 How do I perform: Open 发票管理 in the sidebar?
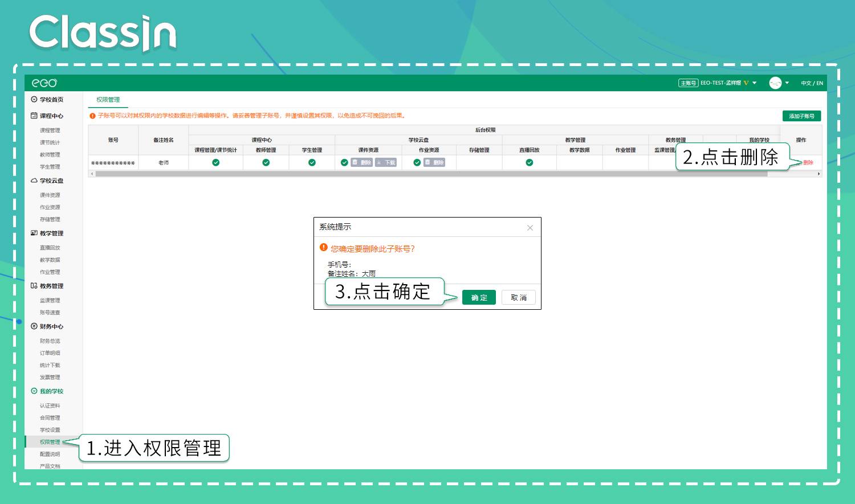coord(50,377)
